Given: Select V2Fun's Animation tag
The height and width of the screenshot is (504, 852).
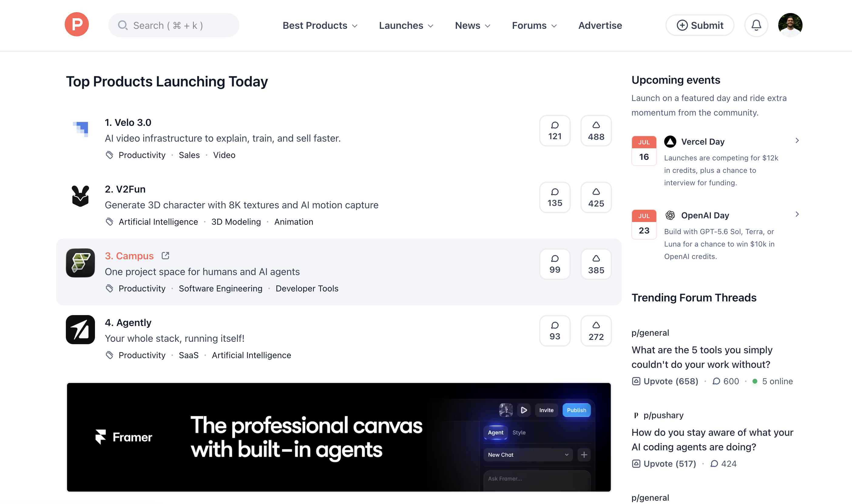Looking at the screenshot, I should pos(293,222).
